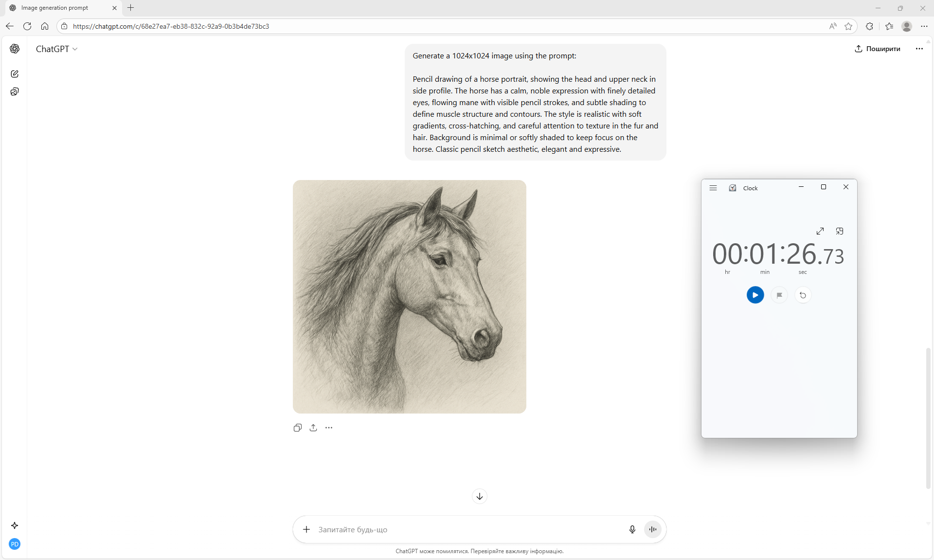Expand the stopwatch to full view
This screenshot has width=934, height=560.
click(820, 231)
